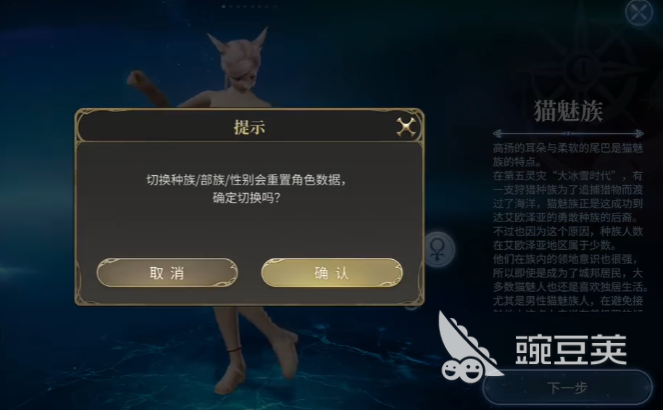This screenshot has height=410, width=663.
Task: Click the 取消 button
Action: (x=167, y=273)
